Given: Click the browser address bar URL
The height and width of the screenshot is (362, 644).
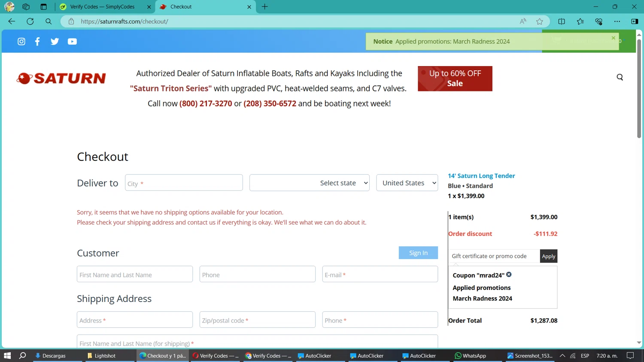Looking at the screenshot, I should point(125,21).
